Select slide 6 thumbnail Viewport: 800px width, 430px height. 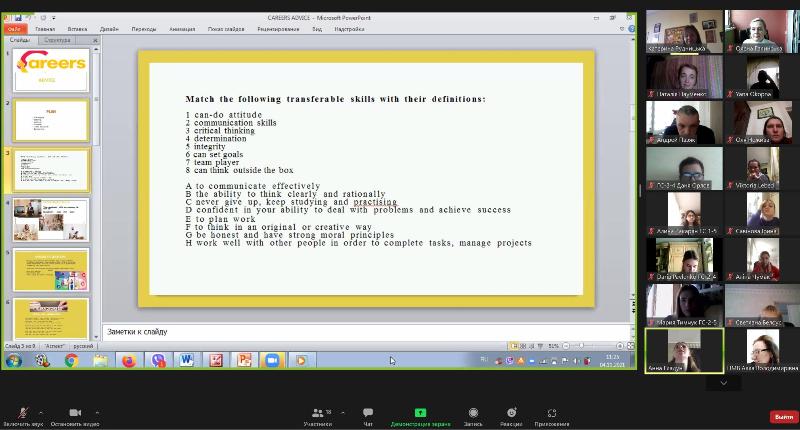click(51, 319)
